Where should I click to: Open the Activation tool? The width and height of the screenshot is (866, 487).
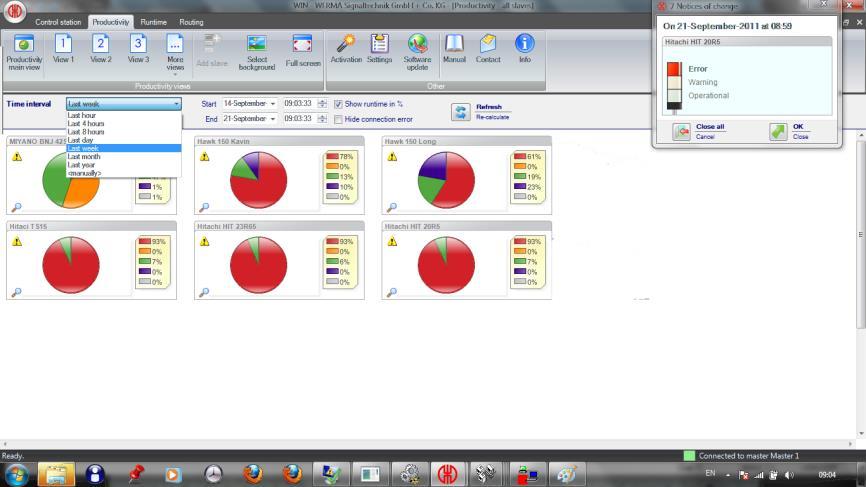(x=346, y=49)
